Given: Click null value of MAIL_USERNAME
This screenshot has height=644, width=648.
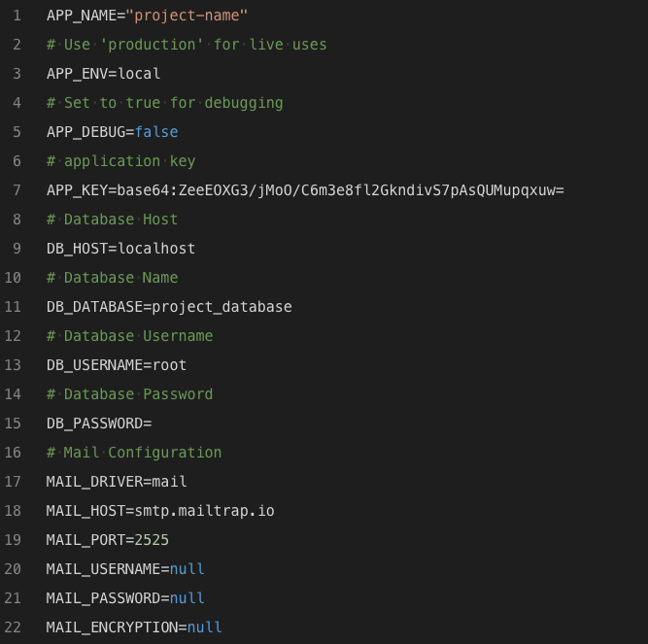Looking at the screenshot, I should tap(187, 569).
